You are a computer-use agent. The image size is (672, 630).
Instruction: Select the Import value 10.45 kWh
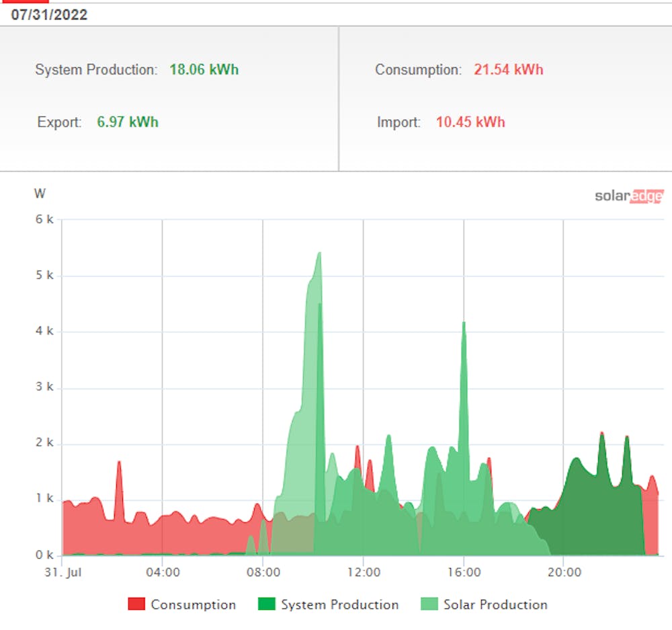tap(470, 122)
